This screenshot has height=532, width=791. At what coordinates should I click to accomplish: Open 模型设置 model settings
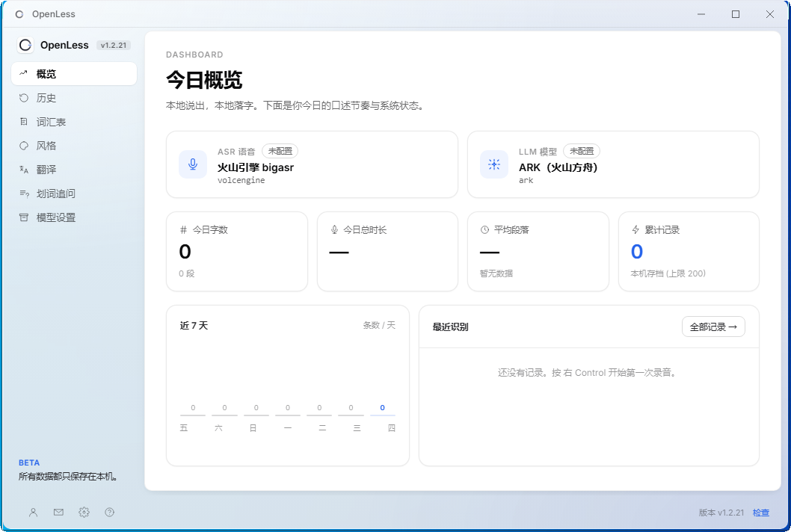[74, 218]
